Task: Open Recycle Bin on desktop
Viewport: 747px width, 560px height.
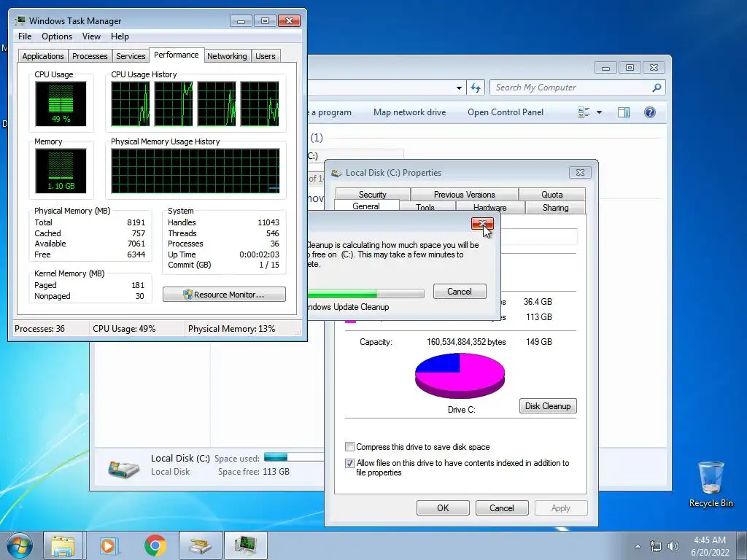Action: [x=711, y=484]
